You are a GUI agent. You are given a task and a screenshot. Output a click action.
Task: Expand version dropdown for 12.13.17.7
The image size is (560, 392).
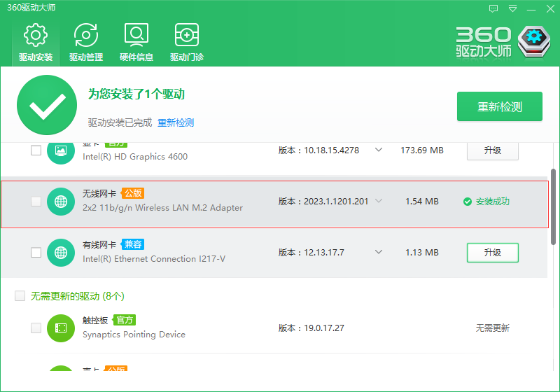pyautogui.click(x=379, y=252)
